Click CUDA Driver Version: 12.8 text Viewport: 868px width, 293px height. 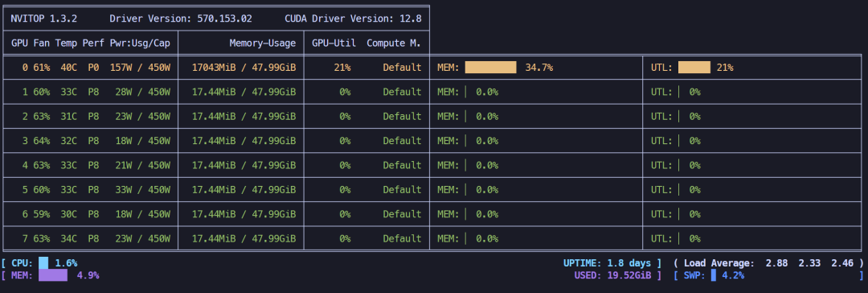click(353, 19)
